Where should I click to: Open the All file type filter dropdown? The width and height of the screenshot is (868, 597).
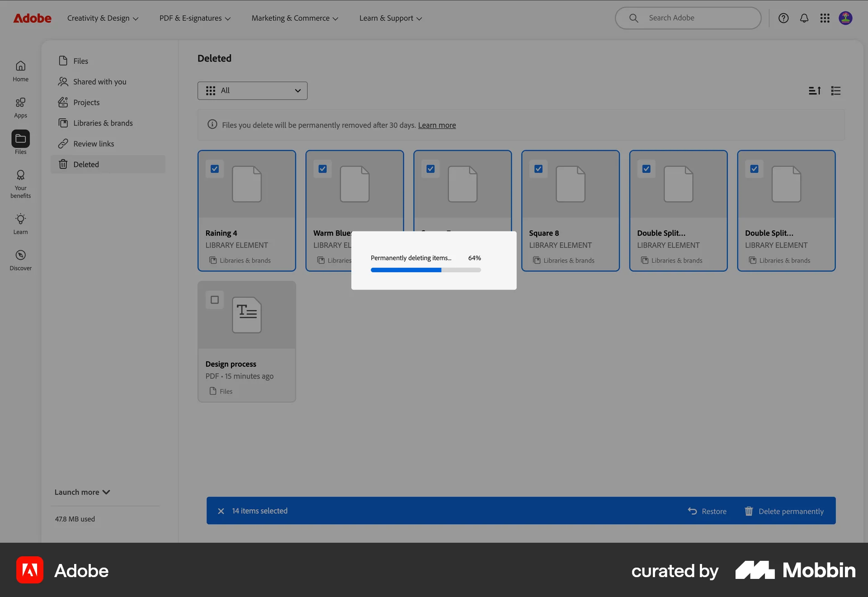(252, 90)
